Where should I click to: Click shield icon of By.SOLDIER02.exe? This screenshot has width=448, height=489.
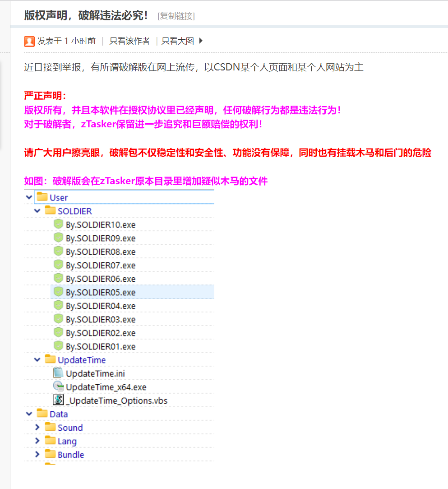click(x=58, y=332)
